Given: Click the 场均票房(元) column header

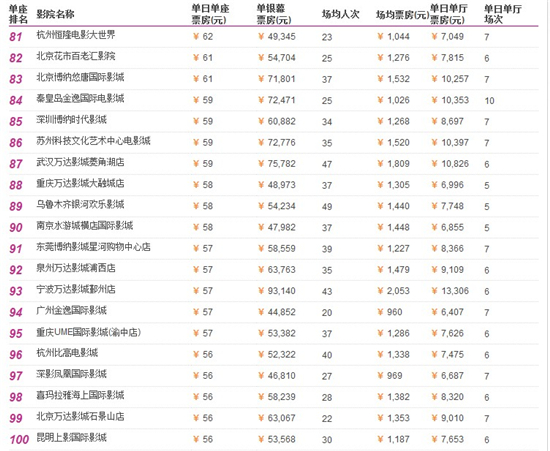Looking at the screenshot, I should [402, 14].
